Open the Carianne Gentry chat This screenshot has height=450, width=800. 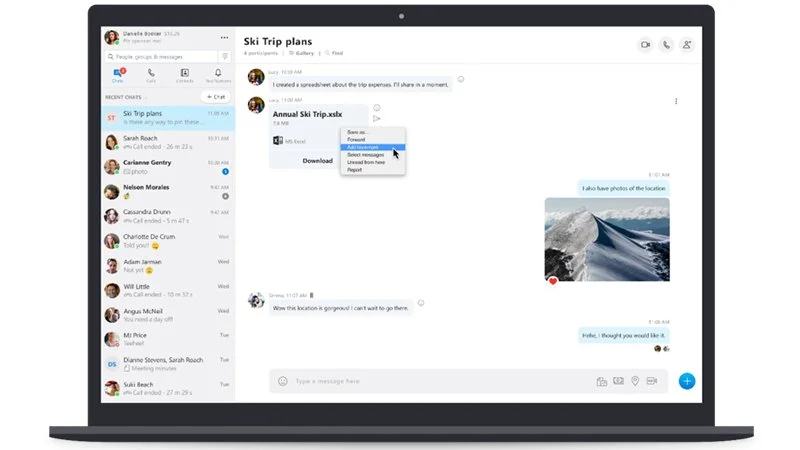(x=168, y=167)
